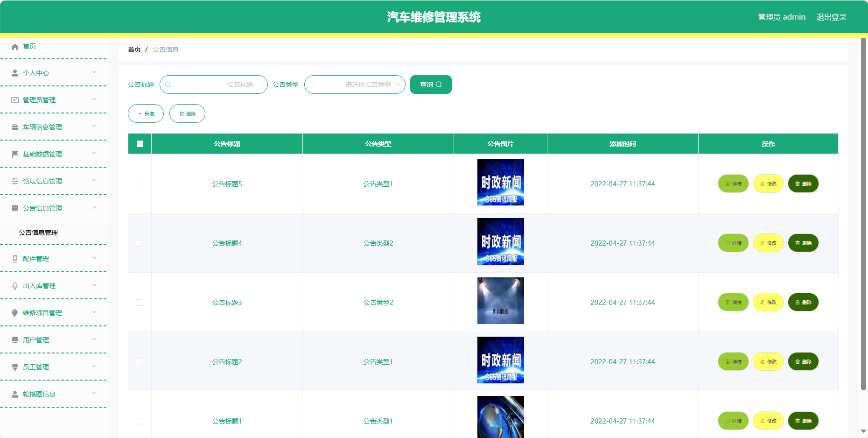Open 详情 for 公告标题2
This screenshot has width=868, height=438.
pos(733,361)
